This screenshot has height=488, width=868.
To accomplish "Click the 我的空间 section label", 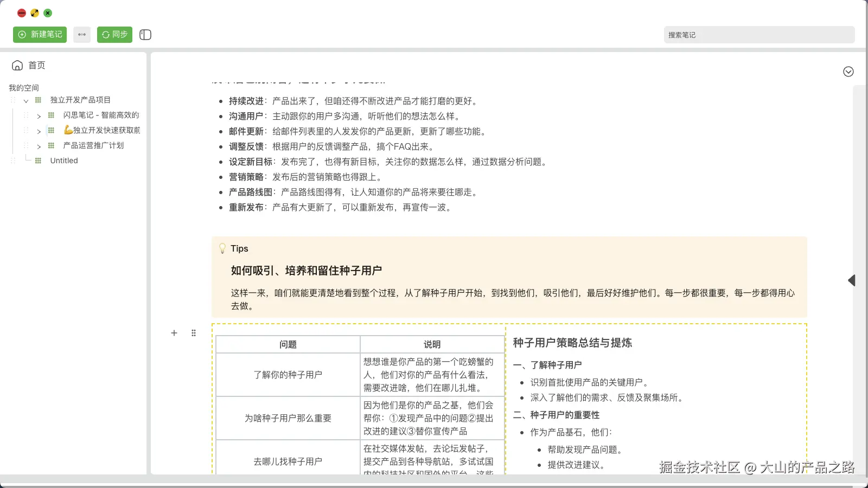I will pyautogui.click(x=24, y=87).
